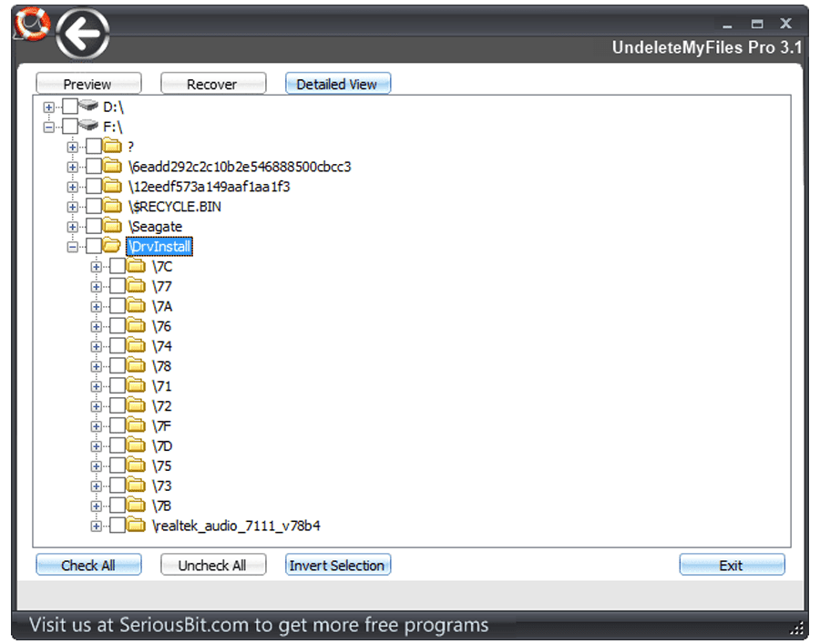Tick the checkbox for folder \7C

coord(118,267)
